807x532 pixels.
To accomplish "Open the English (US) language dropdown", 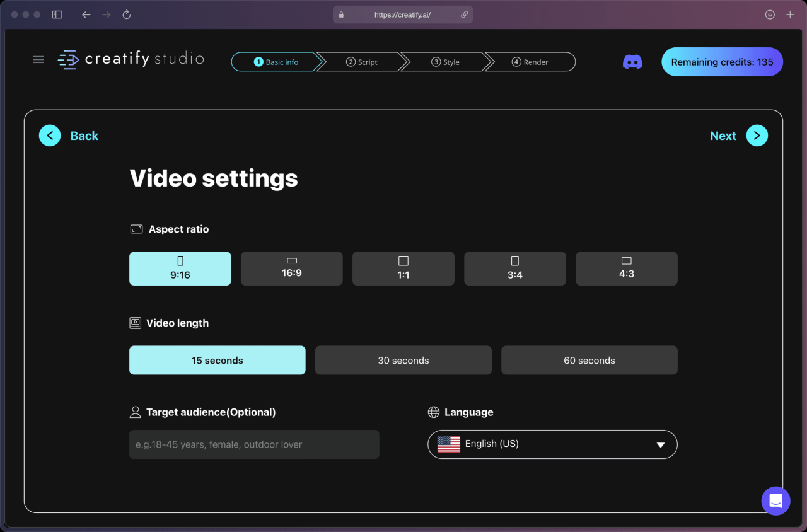I will tap(552, 444).
